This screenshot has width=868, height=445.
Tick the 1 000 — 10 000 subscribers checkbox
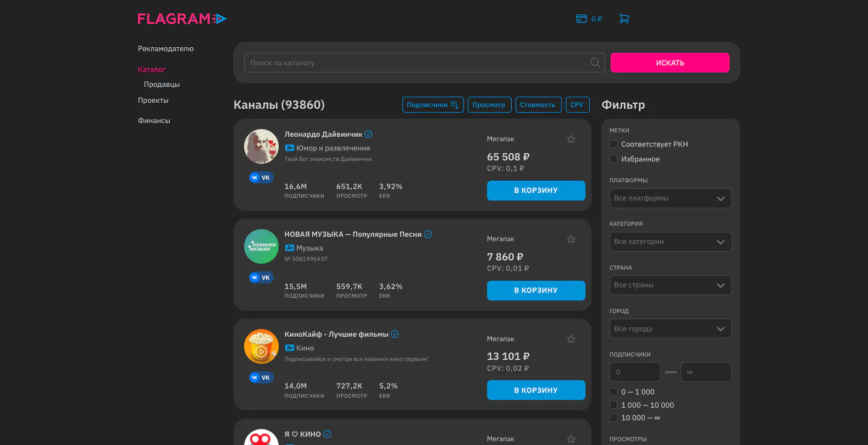613,405
